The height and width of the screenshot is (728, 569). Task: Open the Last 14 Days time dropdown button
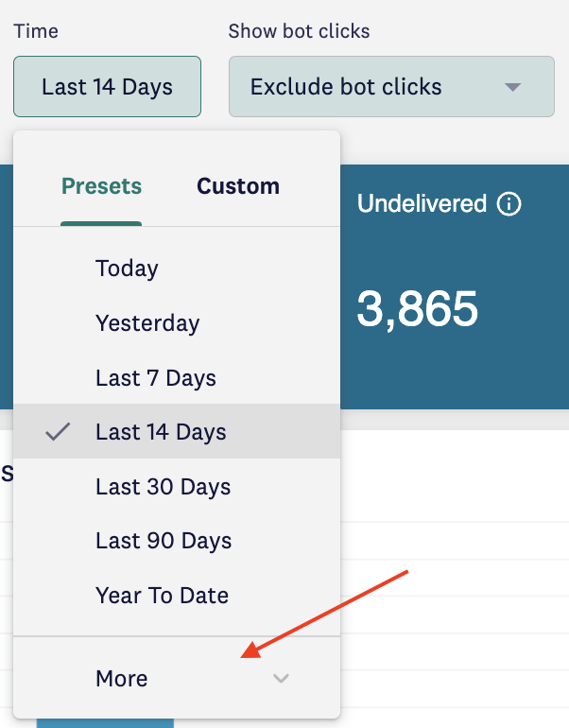pyautogui.click(x=107, y=87)
